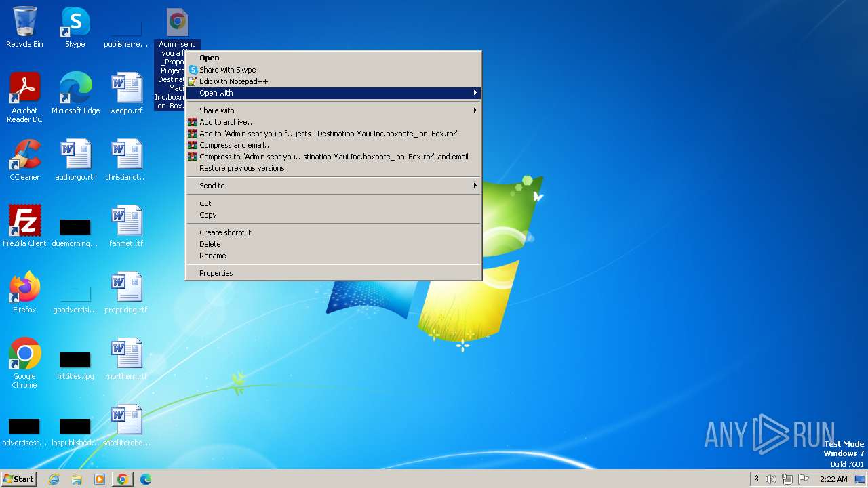Open Windows Explorer folder from taskbar
The image size is (868, 488).
point(77,479)
